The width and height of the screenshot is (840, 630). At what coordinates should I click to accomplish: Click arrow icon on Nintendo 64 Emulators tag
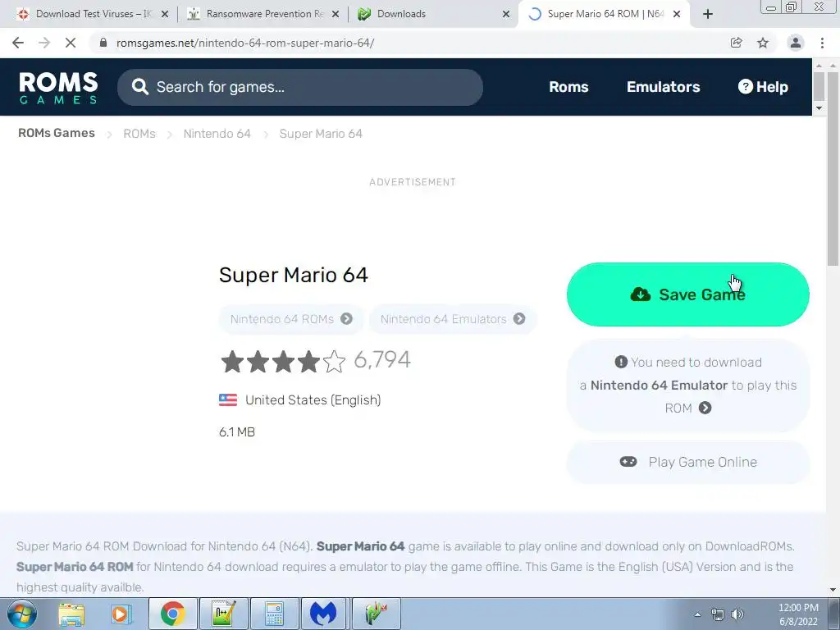click(519, 319)
